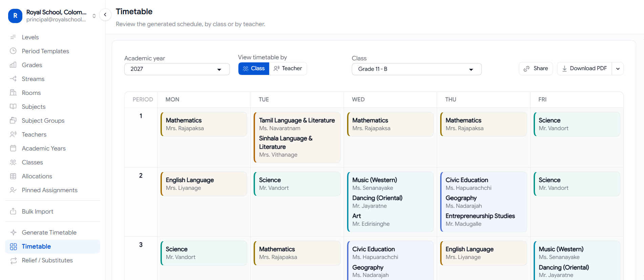Viewport: 644px width, 280px height.
Task: Click the Subjects book icon
Action: (x=13, y=106)
